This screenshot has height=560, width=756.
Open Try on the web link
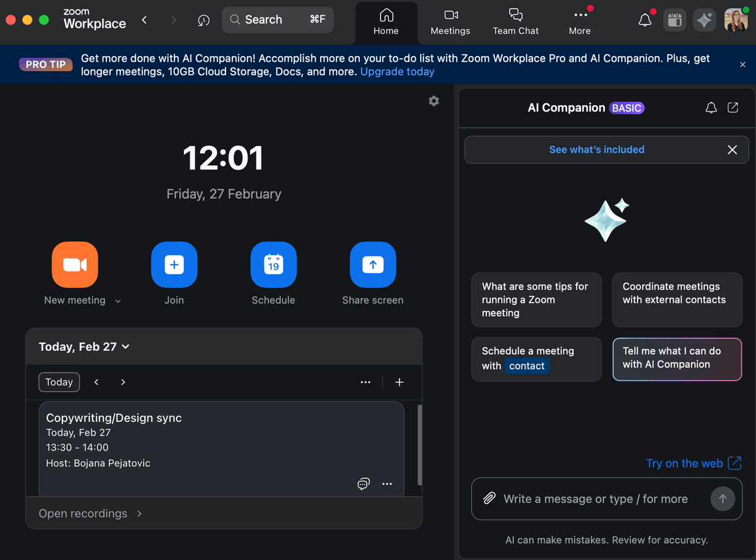pyautogui.click(x=685, y=463)
